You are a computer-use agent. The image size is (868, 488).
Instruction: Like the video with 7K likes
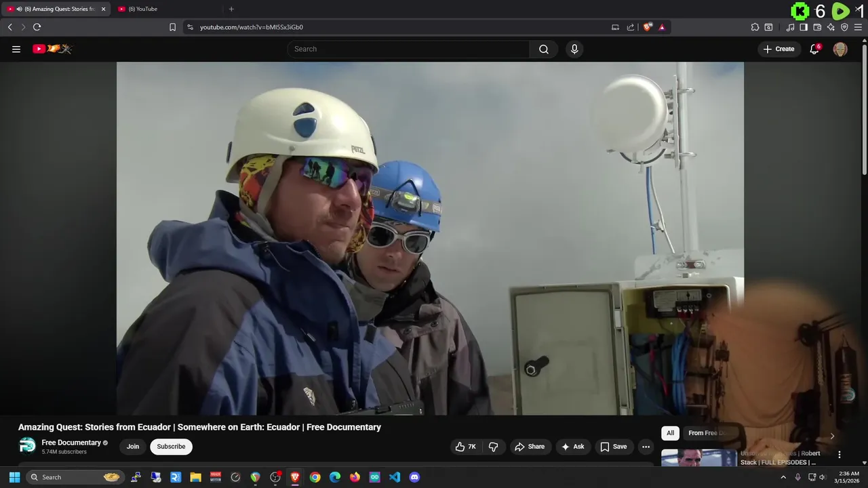click(x=466, y=447)
